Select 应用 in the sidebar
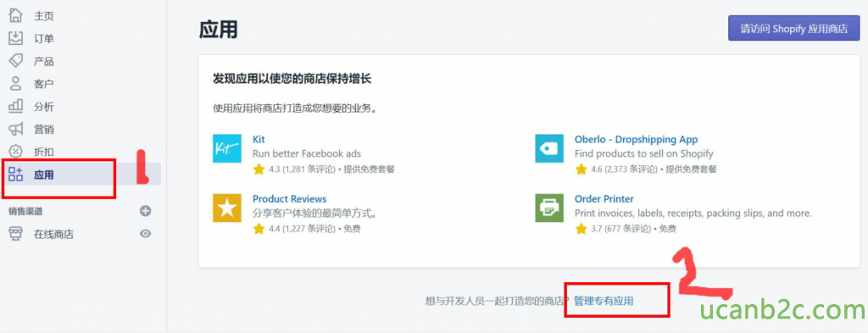This screenshot has height=333, width=868. point(44,175)
